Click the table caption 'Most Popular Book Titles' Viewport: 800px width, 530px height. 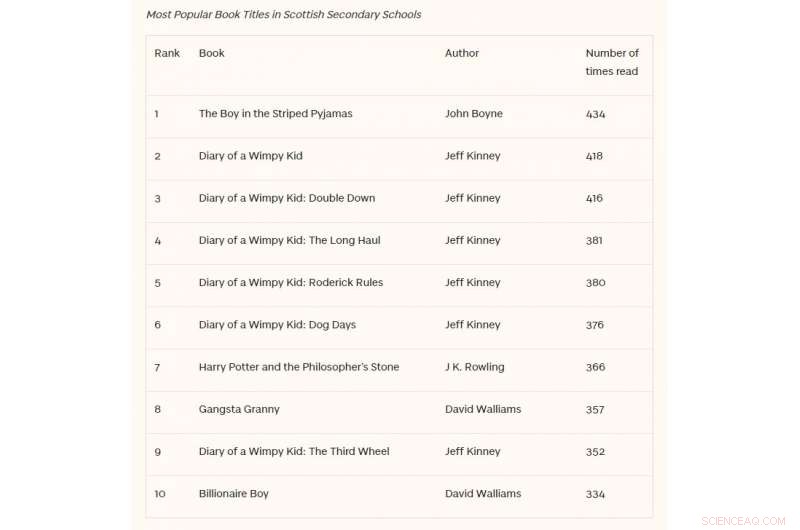tap(283, 15)
